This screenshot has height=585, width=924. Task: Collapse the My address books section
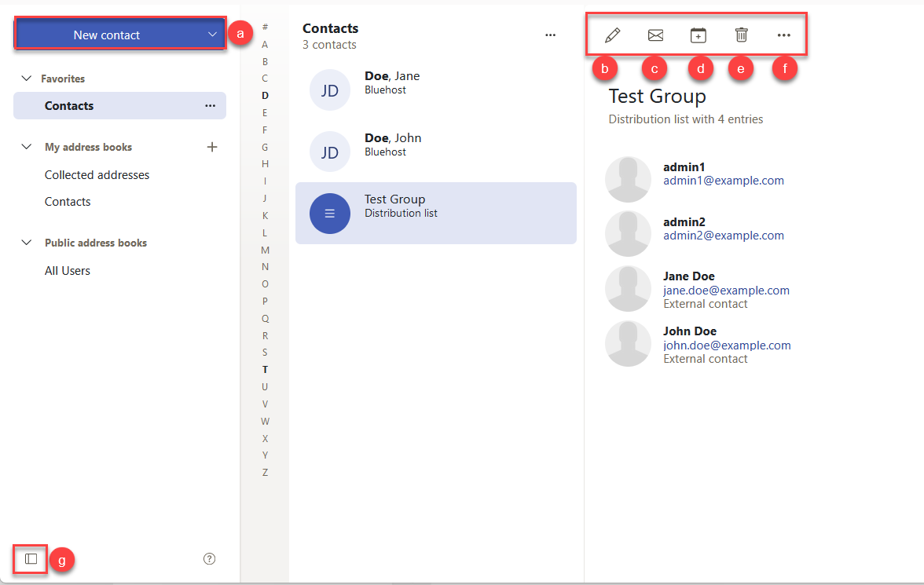[26, 147]
